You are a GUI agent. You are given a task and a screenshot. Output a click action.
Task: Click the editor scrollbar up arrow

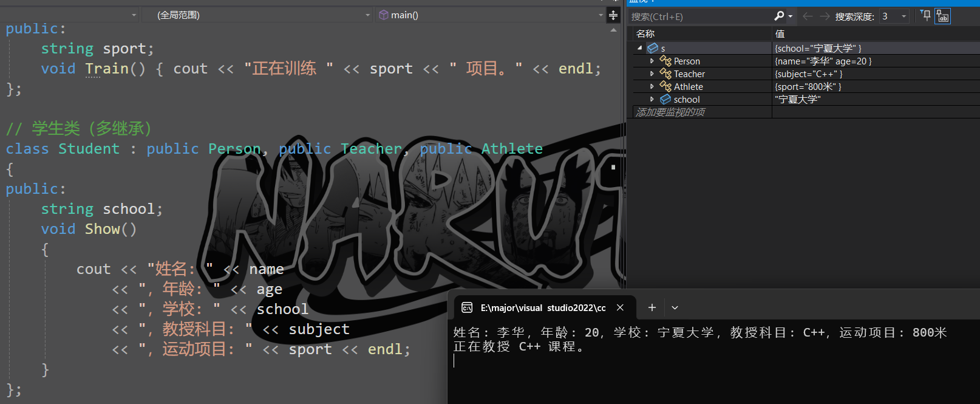(x=613, y=30)
